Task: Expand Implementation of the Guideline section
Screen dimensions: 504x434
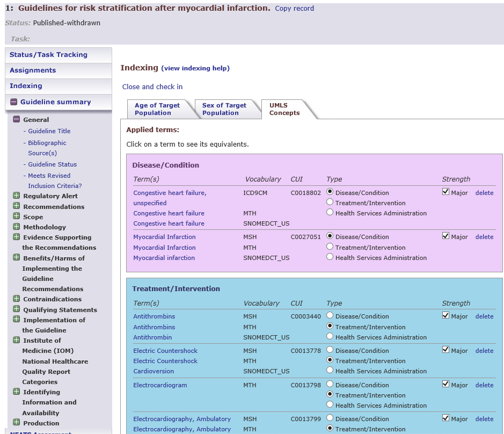Action: [x=17, y=320]
